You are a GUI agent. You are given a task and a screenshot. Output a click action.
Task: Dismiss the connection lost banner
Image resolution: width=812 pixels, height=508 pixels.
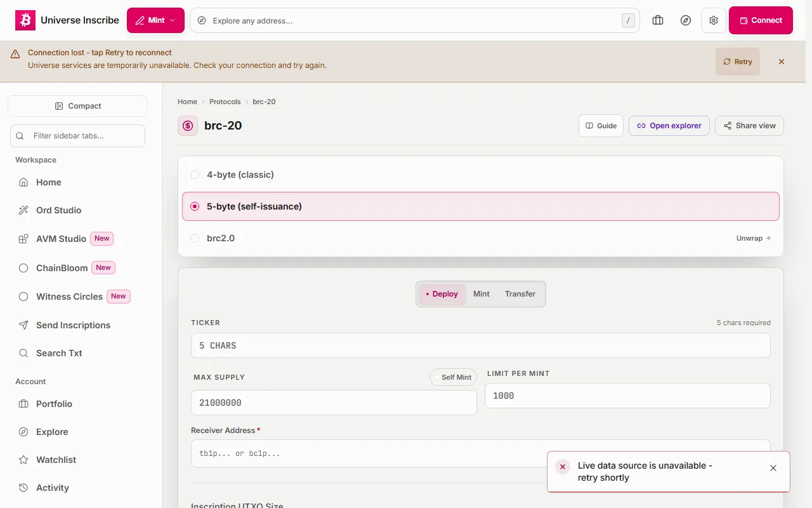point(782,62)
